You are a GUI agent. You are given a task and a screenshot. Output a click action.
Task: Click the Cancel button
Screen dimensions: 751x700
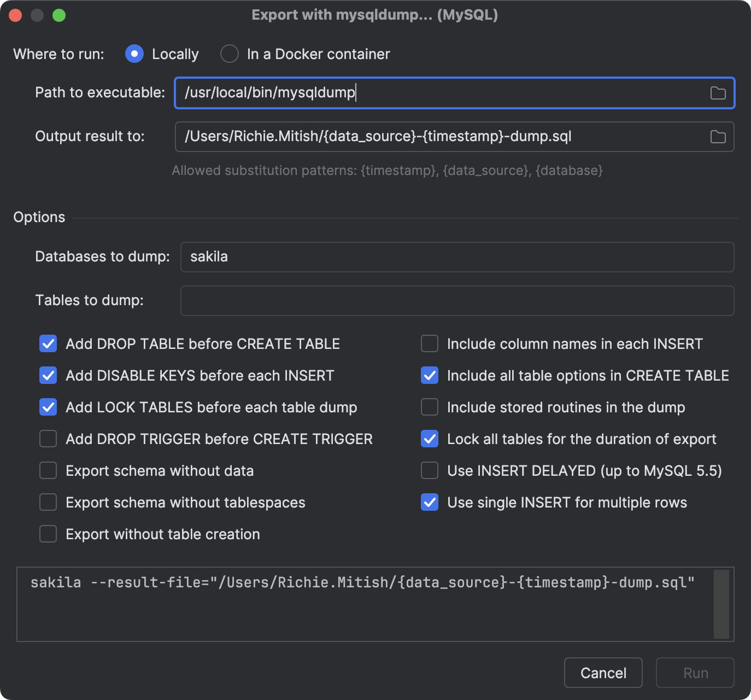[x=603, y=673]
